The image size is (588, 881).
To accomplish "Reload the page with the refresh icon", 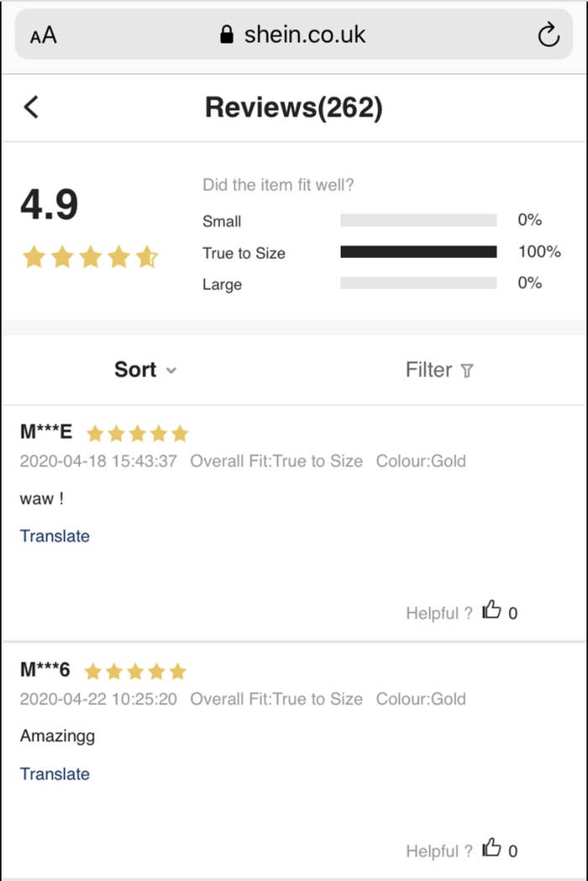I will click(x=549, y=34).
